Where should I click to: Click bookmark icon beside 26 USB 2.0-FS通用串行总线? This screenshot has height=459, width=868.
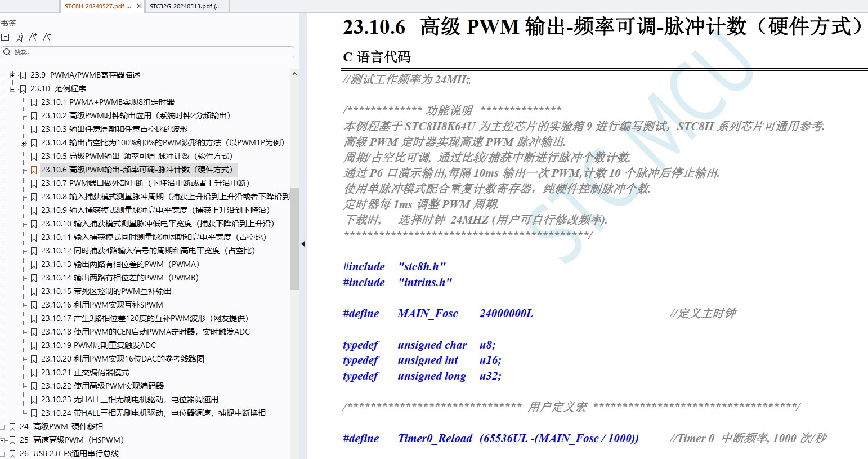12,453
